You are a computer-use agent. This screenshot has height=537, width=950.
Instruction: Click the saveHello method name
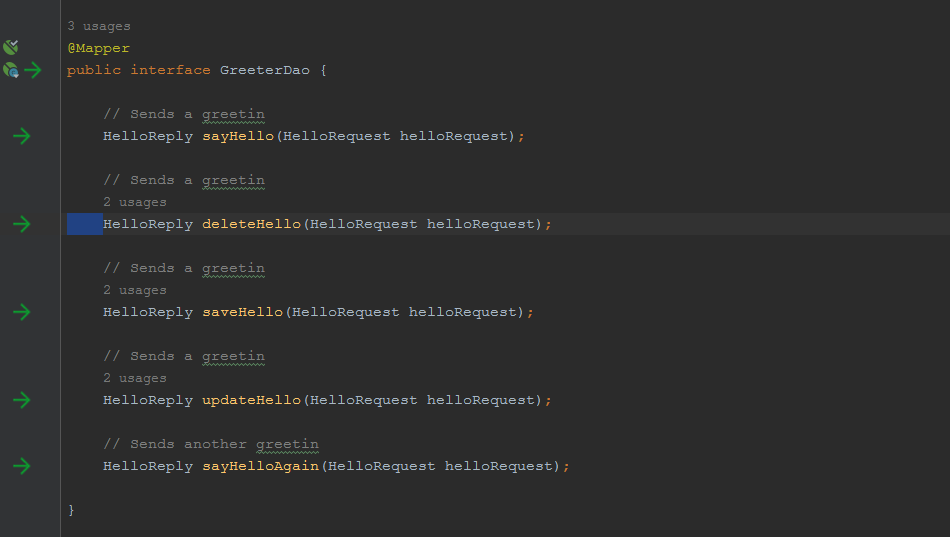242,312
